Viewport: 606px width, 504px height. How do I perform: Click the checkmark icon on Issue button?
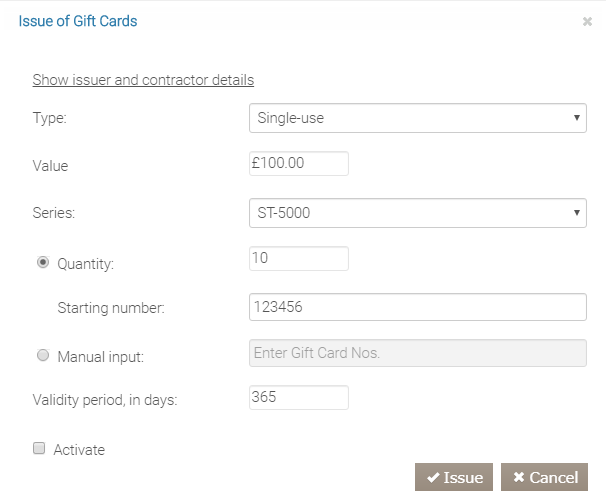(x=433, y=478)
